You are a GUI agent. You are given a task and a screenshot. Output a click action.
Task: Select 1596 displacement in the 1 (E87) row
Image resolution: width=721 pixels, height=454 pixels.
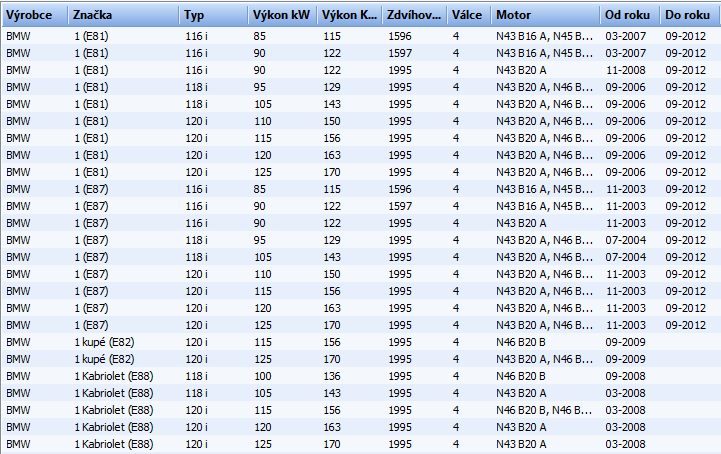[400, 190]
